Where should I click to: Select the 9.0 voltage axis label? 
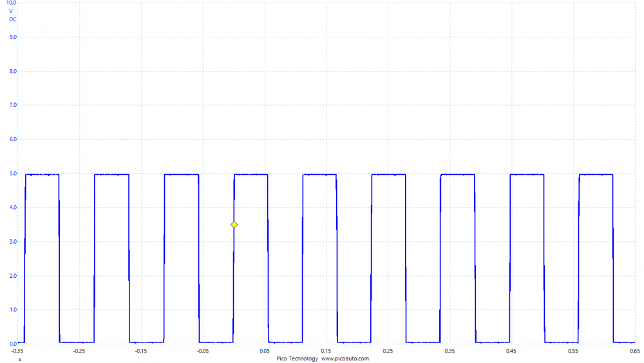13,37
